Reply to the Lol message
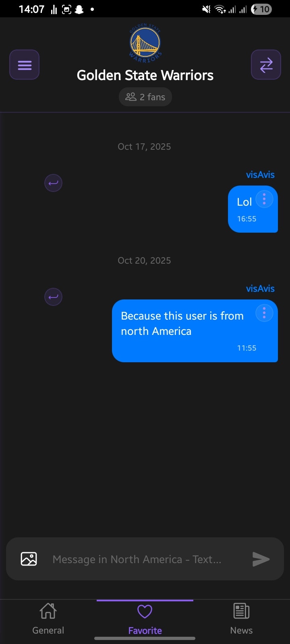Viewport: 290px width, 644px height. pos(53,183)
